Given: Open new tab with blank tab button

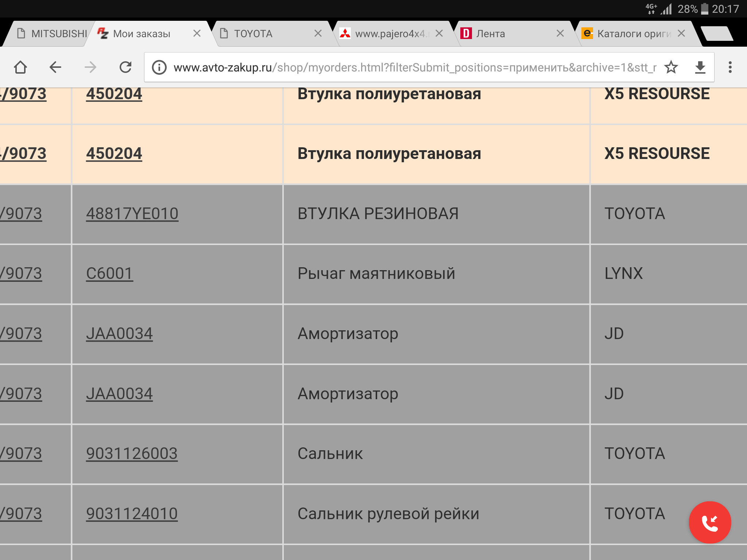Looking at the screenshot, I should click(x=717, y=34).
